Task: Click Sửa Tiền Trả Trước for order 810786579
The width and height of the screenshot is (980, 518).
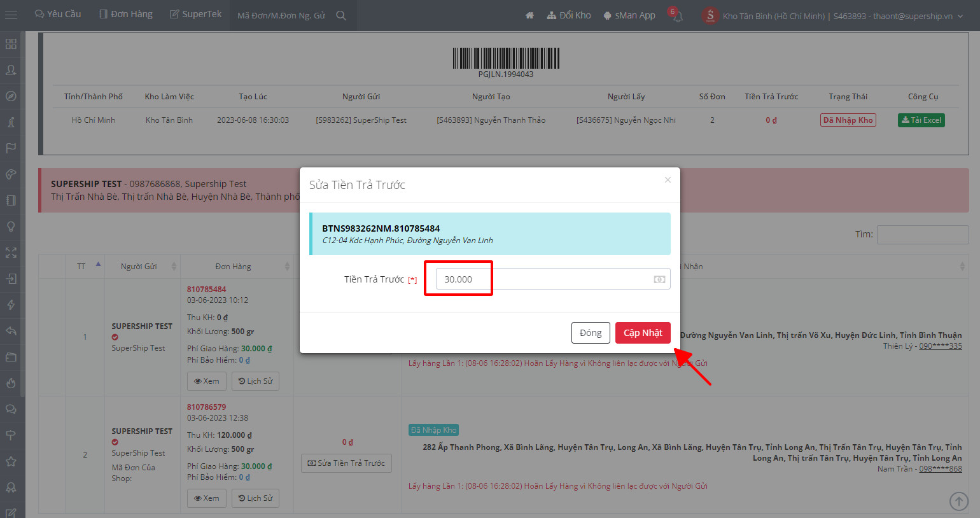Action: [346, 463]
